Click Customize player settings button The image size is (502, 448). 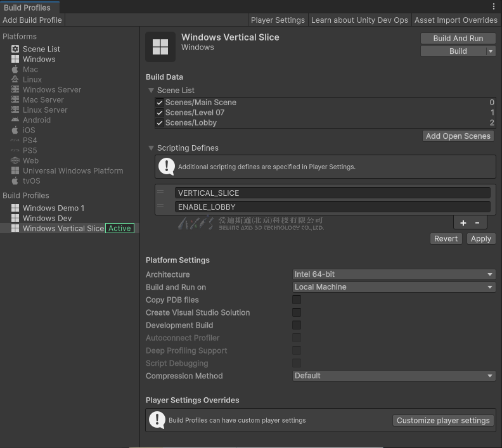click(x=443, y=420)
